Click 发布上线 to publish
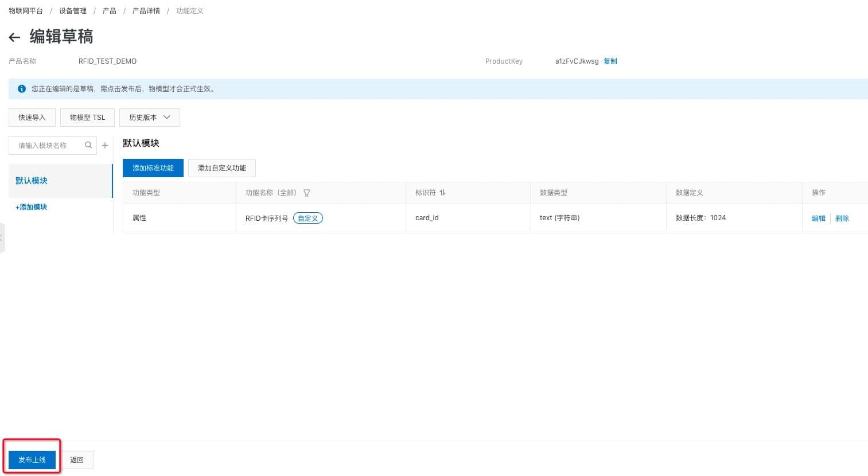The image size is (868, 476). pos(32,460)
